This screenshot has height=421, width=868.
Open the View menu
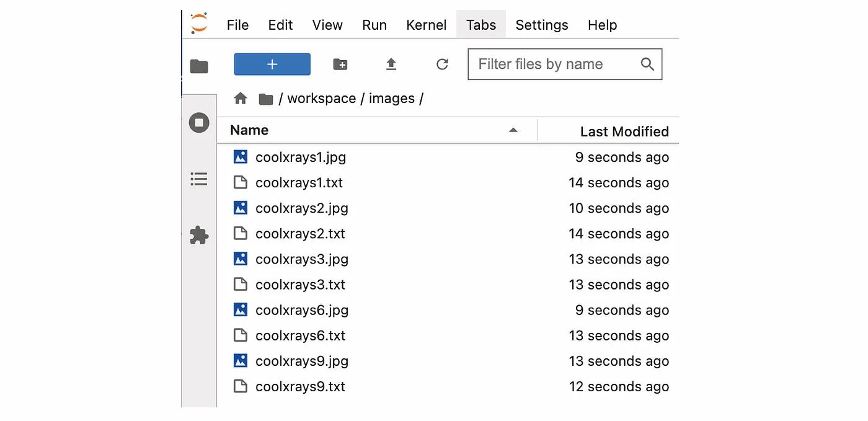point(327,25)
